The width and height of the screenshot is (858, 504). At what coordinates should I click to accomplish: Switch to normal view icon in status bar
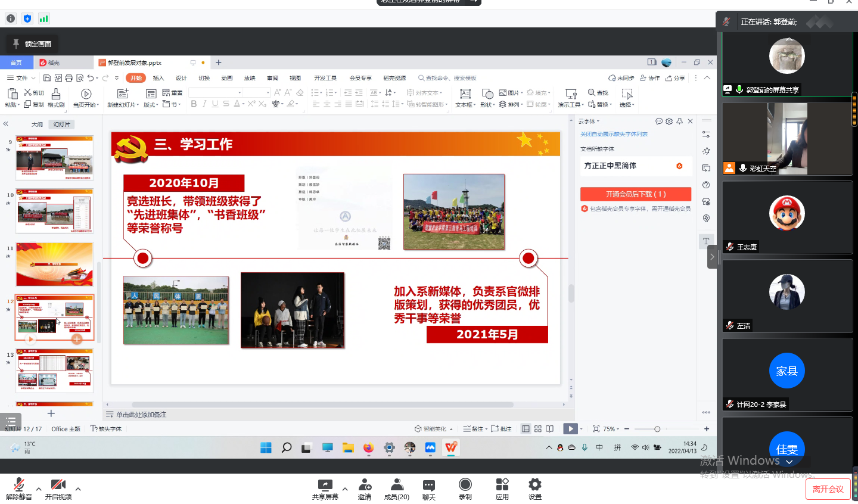click(x=526, y=429)
